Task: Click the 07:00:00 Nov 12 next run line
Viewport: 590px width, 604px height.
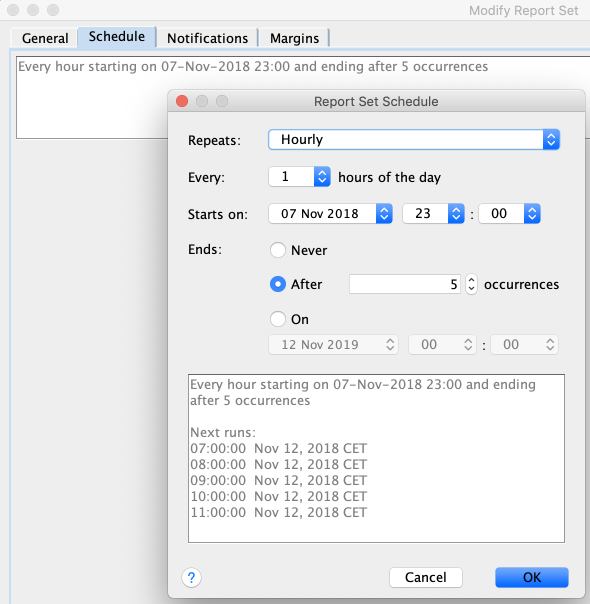Action: tap(278, 448)
